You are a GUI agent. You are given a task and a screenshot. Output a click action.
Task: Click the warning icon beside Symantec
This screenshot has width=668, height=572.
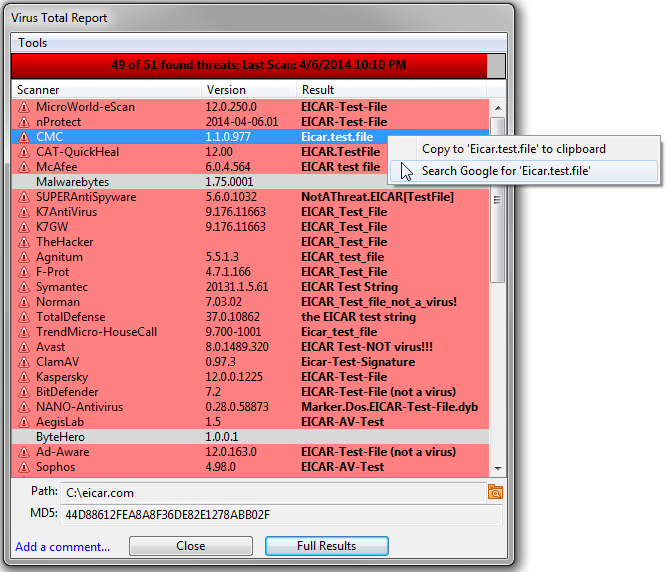tap(24, 287)
